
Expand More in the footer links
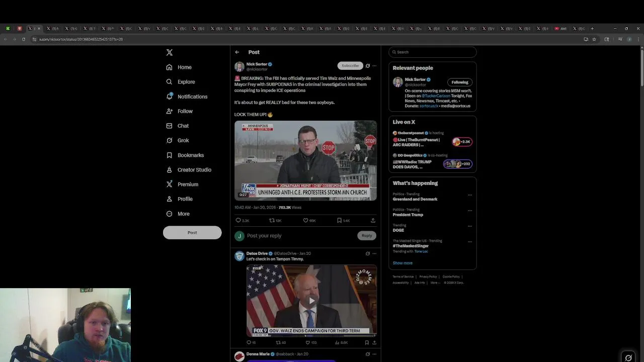click(435, 283)
